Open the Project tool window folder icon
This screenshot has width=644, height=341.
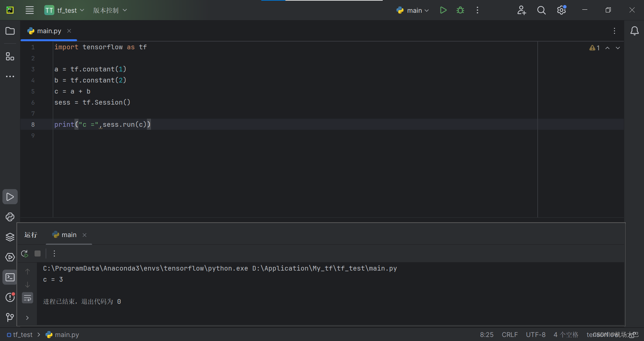(10, 31)
